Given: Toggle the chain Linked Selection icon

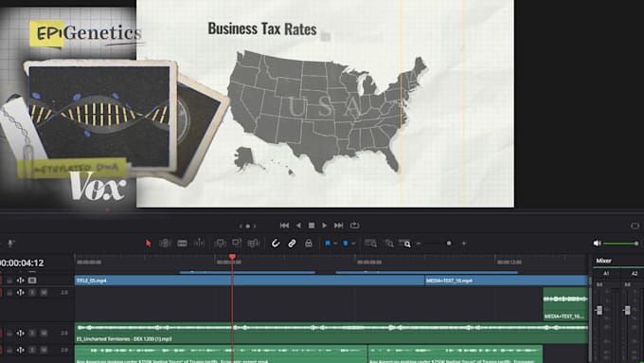Looking at the screenshot, I should [x=292, y=244].
